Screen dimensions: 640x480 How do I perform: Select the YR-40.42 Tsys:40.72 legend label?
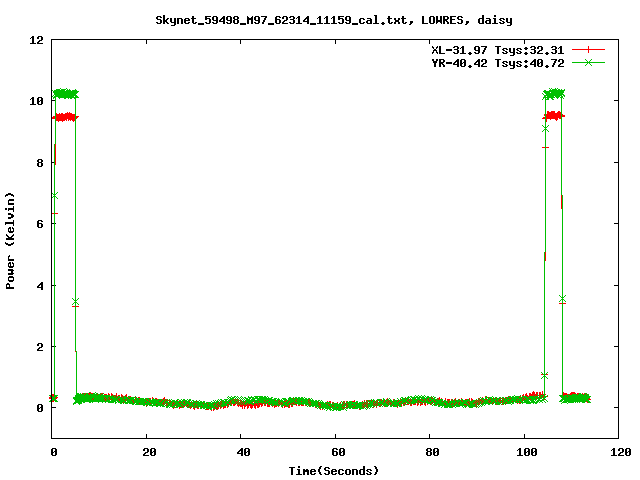498,63
